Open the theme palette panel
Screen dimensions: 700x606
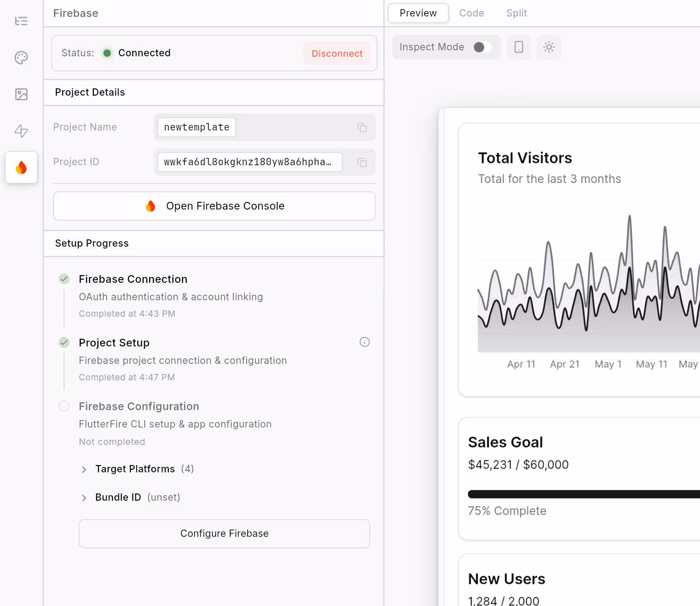pyautogui.click(x=21, y=58)
